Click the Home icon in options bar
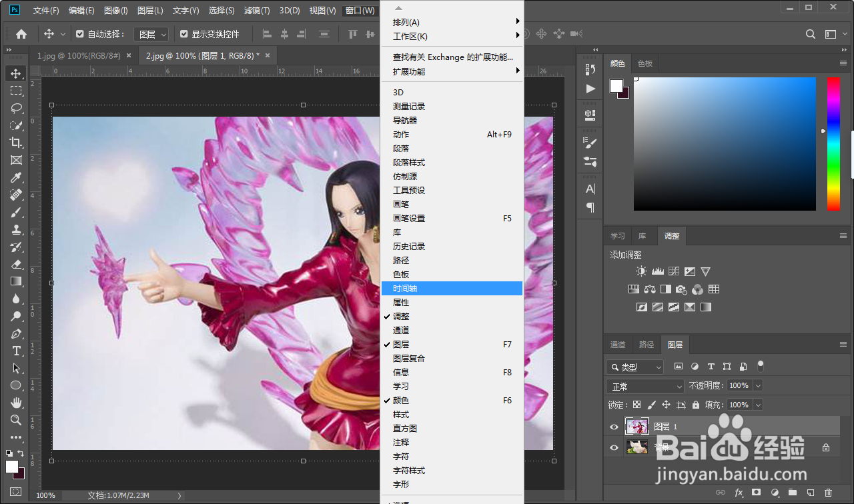This screenshot has height=504, width=854. point(21,34)
